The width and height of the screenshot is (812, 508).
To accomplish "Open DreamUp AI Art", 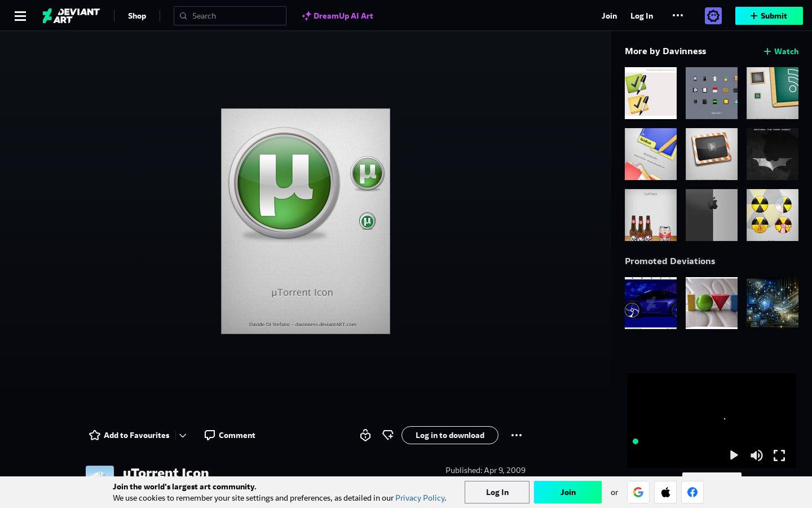I will coord(338,16).
